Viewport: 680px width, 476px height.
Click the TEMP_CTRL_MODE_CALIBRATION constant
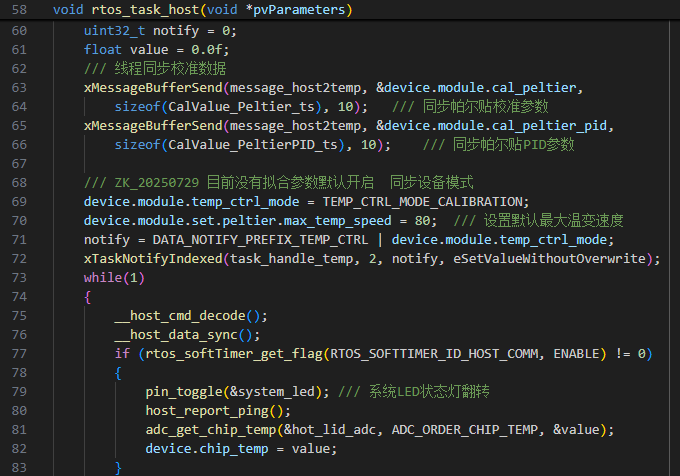[x=423, y=202]
